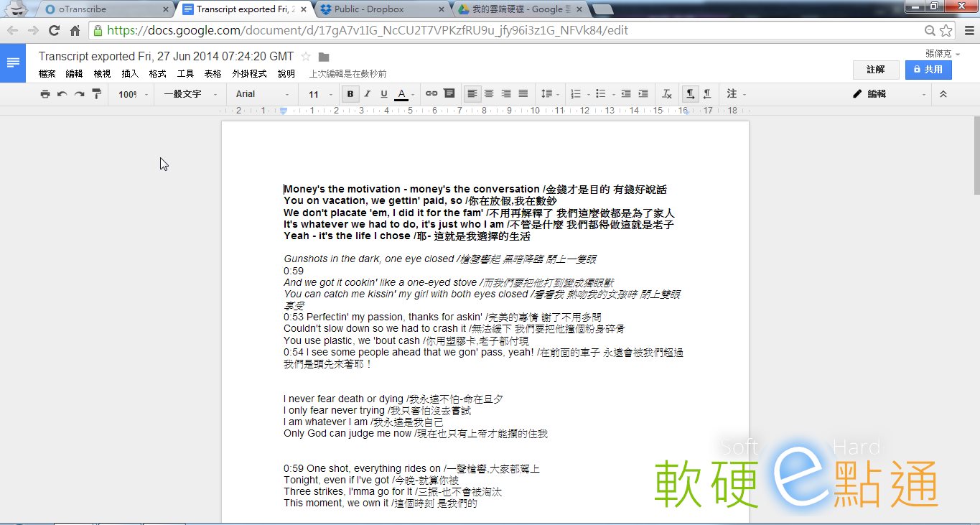
Task: Justify the text
Action: (x=523, y=94)
